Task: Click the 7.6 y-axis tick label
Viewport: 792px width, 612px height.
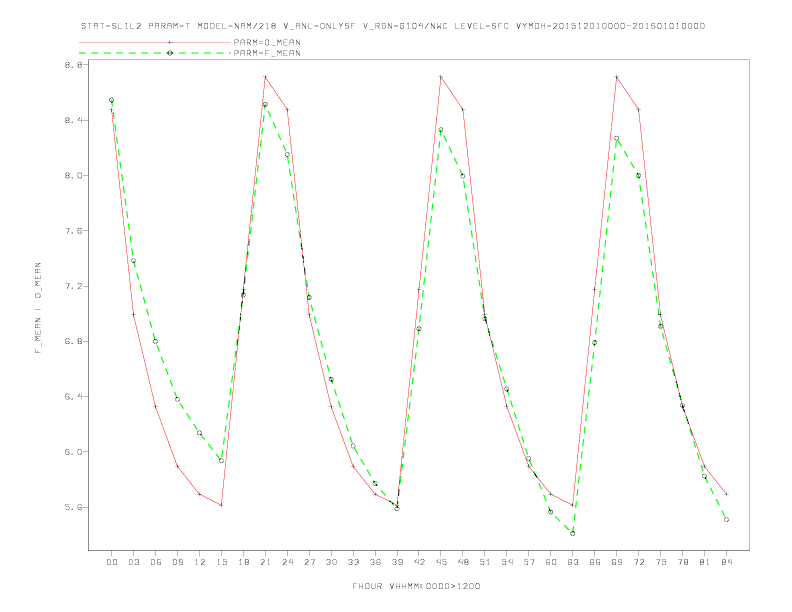Action: coord(73,231)
